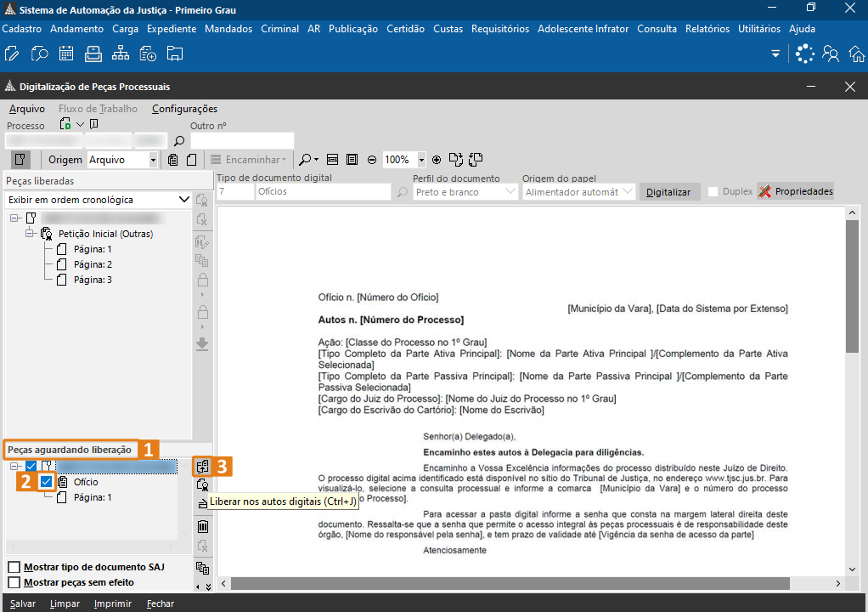The image size is (868, 612).
Task: Click Limpar in the bottom bar
Action: click(x=65, y=603)
